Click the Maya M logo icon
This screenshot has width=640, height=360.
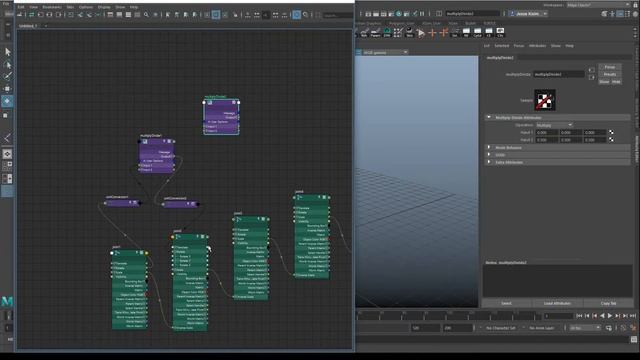7,301
